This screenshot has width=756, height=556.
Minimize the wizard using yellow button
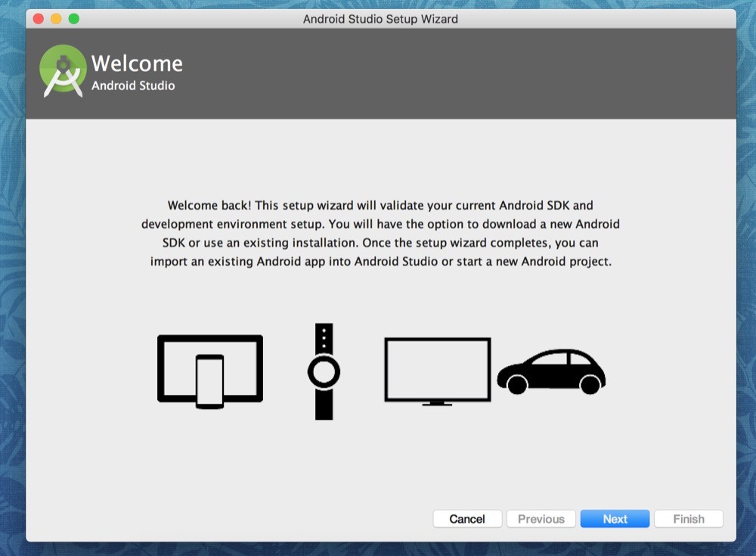55,19
